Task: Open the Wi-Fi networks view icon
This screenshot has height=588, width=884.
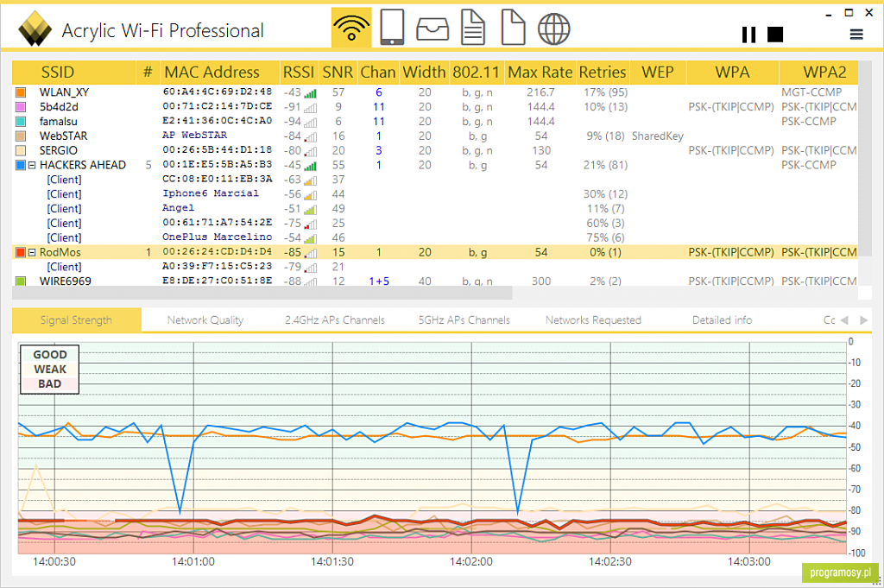Action: [351, 28]
